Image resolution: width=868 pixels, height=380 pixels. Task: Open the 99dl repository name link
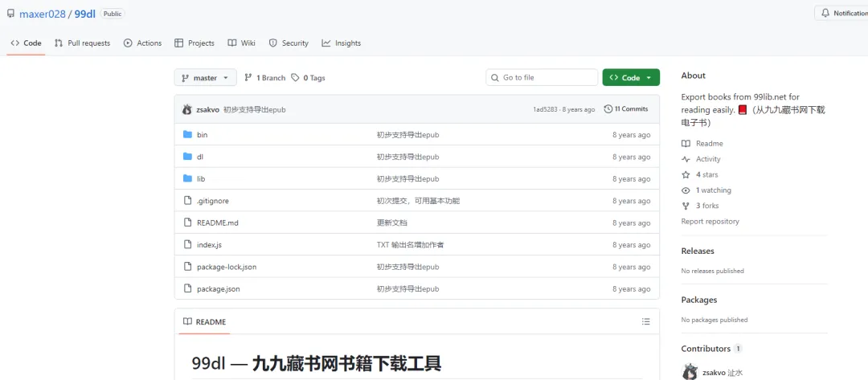click(84, 14)
